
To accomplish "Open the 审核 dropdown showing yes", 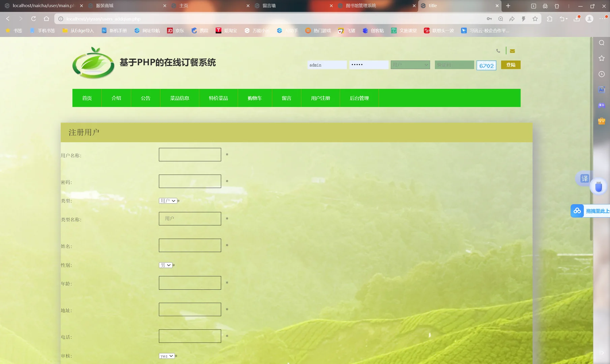I will 167,356.
